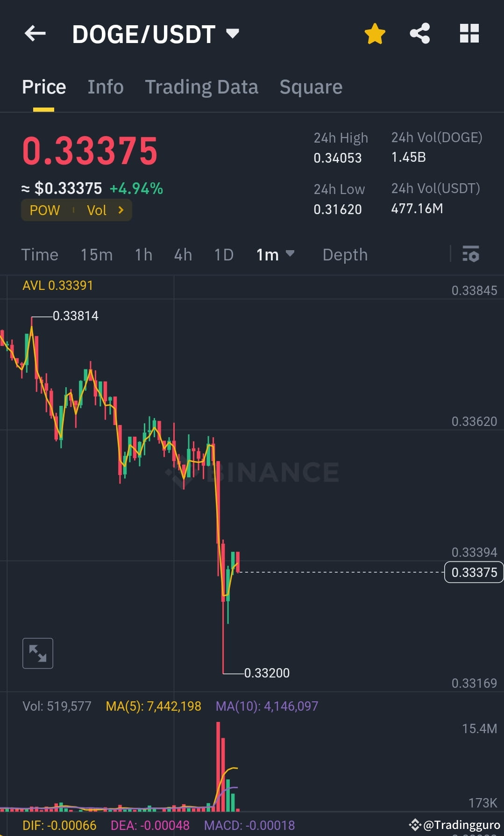This screenshot has width=504, height=836.
Task: Show the Depth view
Action: pos(345,255)
